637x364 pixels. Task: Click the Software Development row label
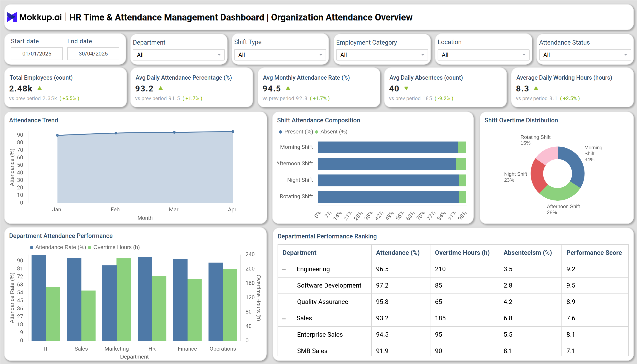[329, 285]
